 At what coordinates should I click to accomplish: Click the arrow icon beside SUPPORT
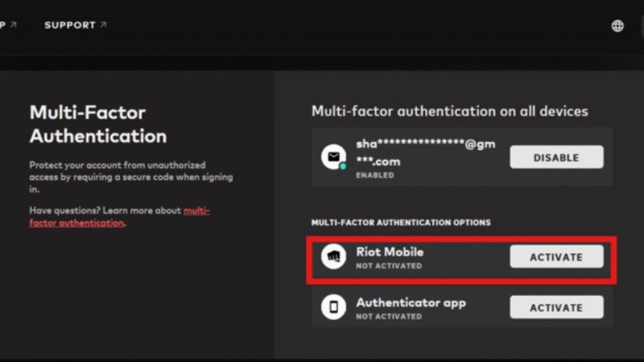pos(103,25)
